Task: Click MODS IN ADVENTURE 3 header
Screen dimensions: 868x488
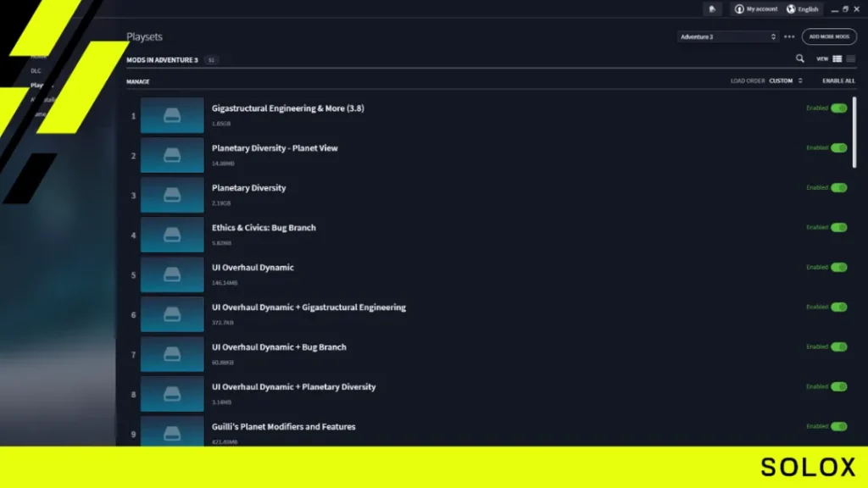Action: coord(162,60)
